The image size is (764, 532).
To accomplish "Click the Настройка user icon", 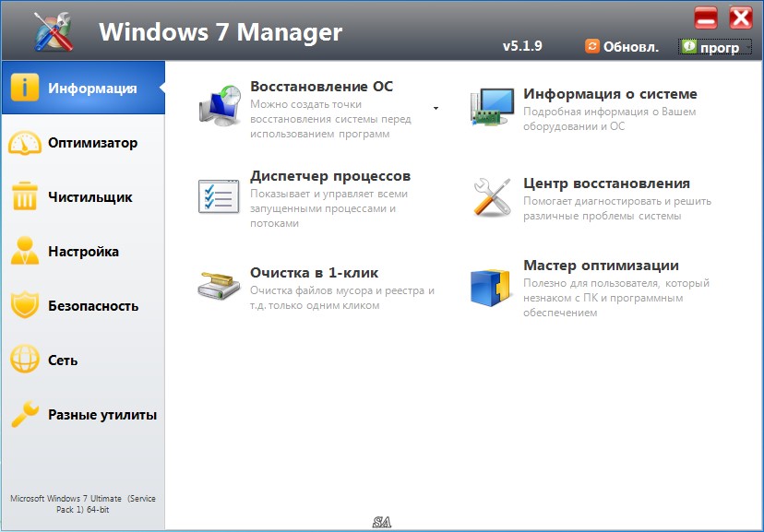I will [x=24, y=251].
